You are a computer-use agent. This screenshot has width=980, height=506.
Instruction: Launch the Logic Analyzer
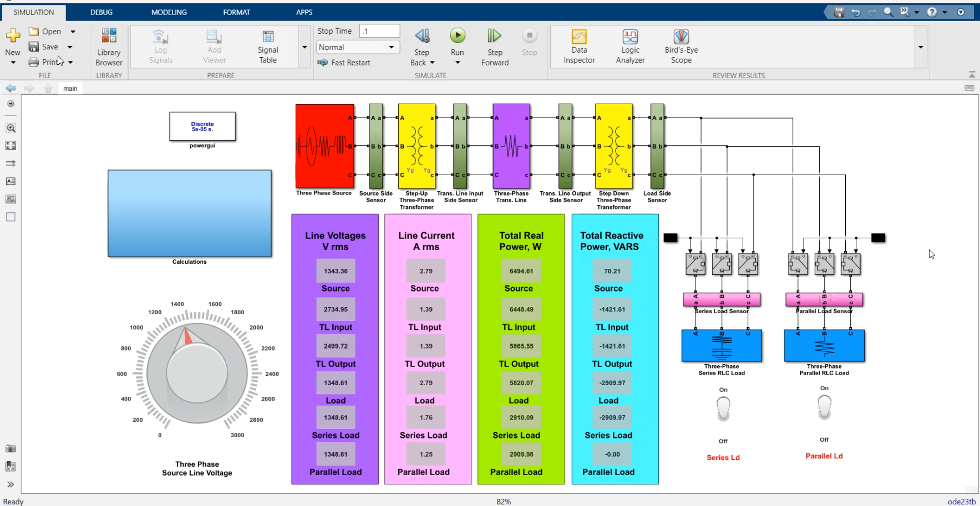(630, 47)
